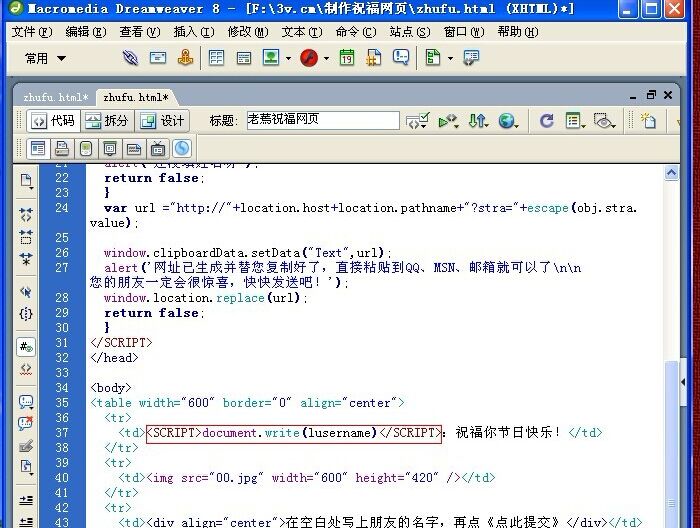
Task: Render print media type icon
Action: coord(62,149)
